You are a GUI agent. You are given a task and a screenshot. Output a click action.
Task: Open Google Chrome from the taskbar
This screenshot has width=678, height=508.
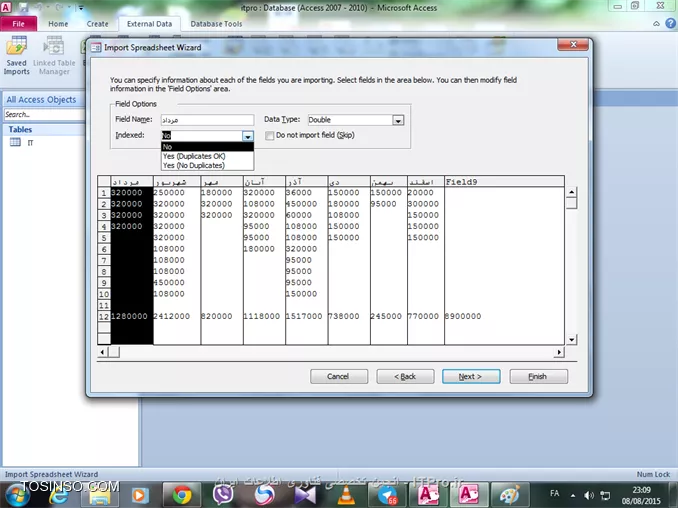(x=181, y=494)
